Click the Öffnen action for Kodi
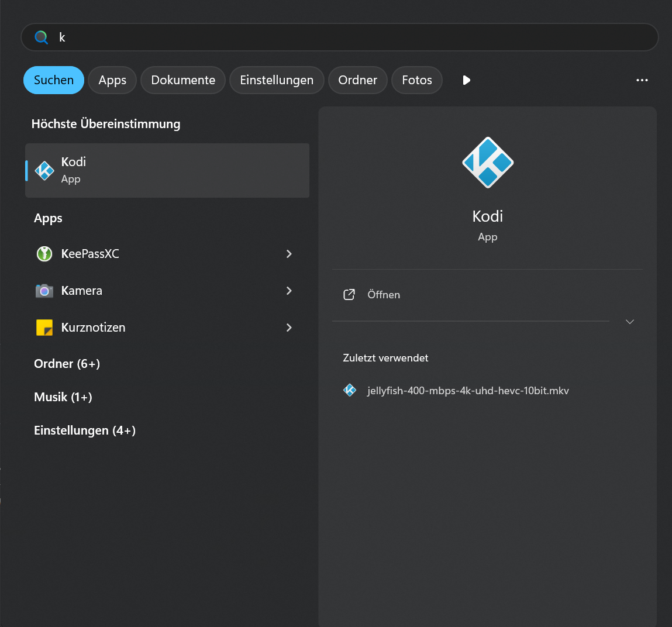672x627 pixels. [487, 295]
